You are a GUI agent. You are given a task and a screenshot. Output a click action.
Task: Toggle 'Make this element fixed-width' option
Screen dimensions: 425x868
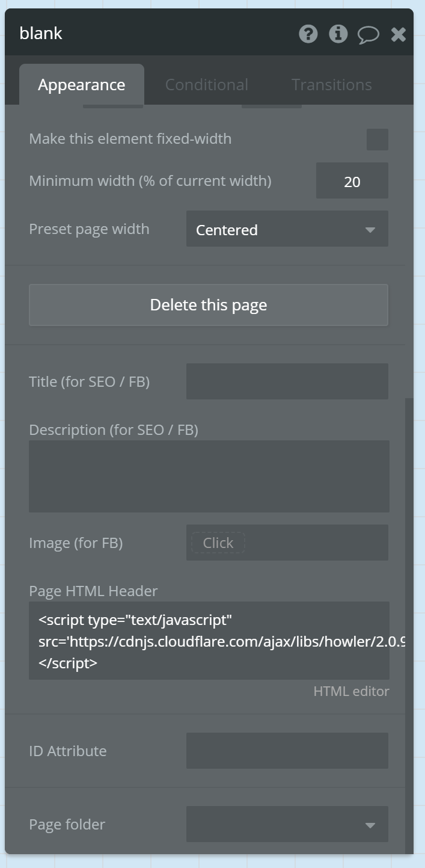tap(377, 139)
